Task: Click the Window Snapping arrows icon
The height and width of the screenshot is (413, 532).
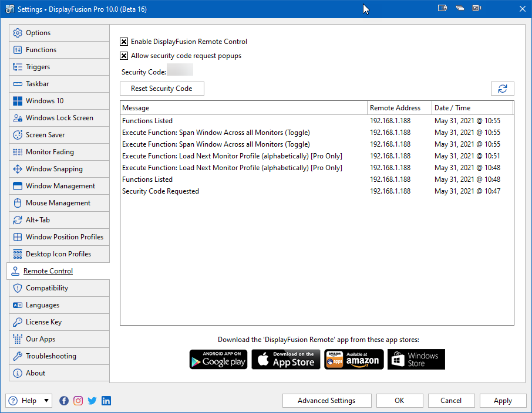Action: [17, 169]
